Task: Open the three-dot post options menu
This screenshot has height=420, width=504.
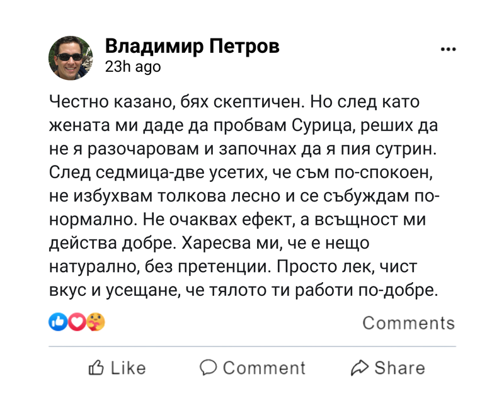Action: click(448, 50)
